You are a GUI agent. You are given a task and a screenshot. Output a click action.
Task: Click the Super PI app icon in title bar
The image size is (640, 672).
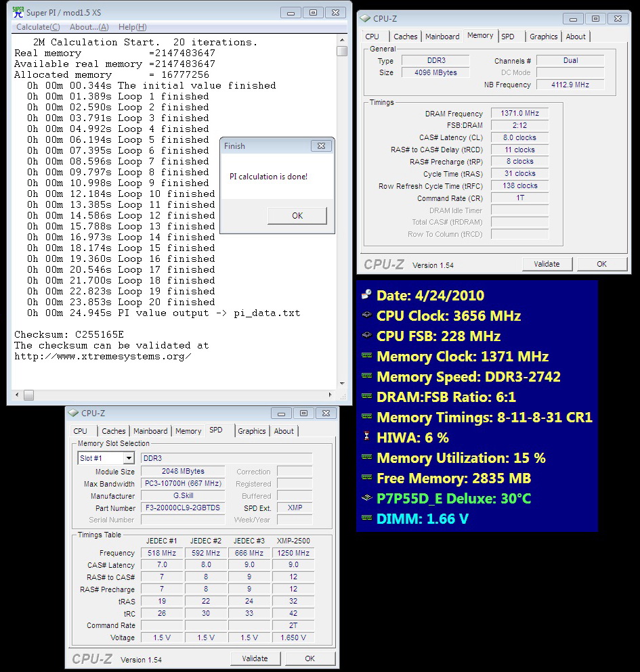pyautogui.click(x=18, y=12)
